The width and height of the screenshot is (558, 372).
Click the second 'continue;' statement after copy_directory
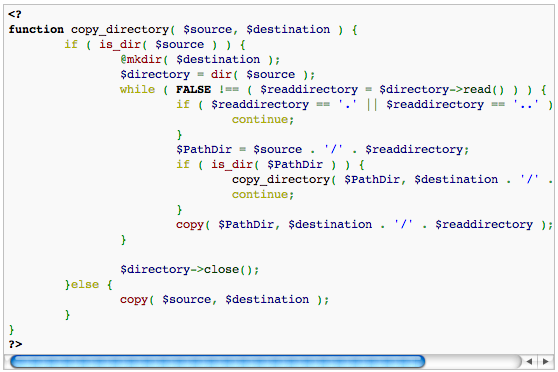click(x=263, y=194)
